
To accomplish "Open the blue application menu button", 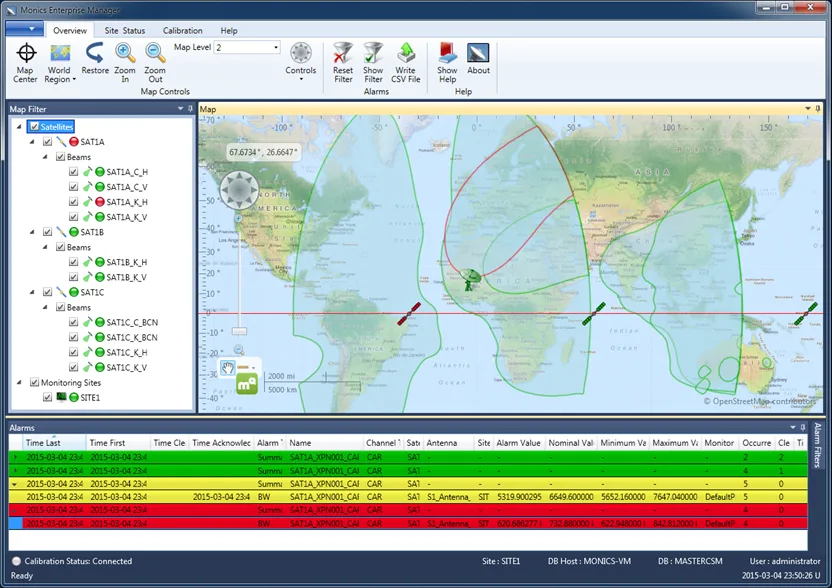I will point(24,29).
